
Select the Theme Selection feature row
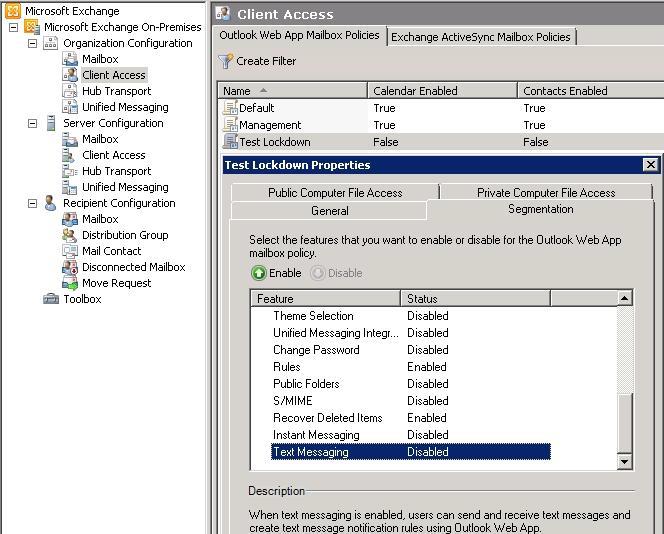pyautogui.click(x=411, y=316)
